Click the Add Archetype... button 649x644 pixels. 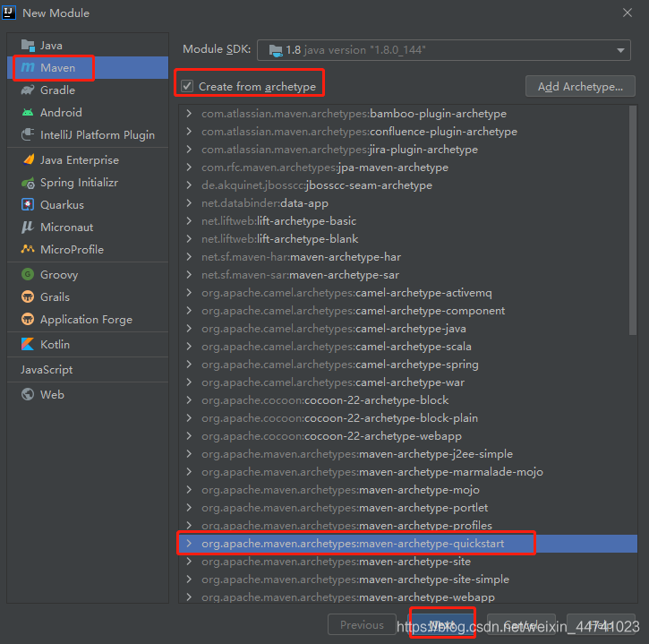[x=580, y=86]
